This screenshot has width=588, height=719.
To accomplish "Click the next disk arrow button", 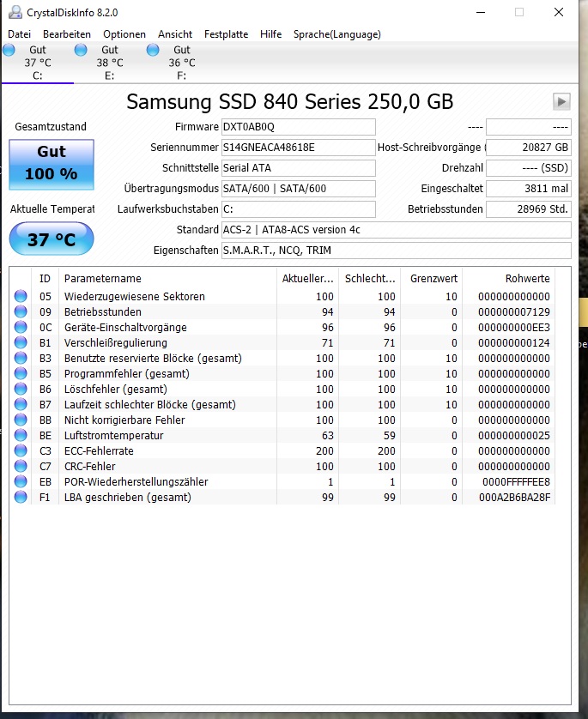I will tap(561, 102).
